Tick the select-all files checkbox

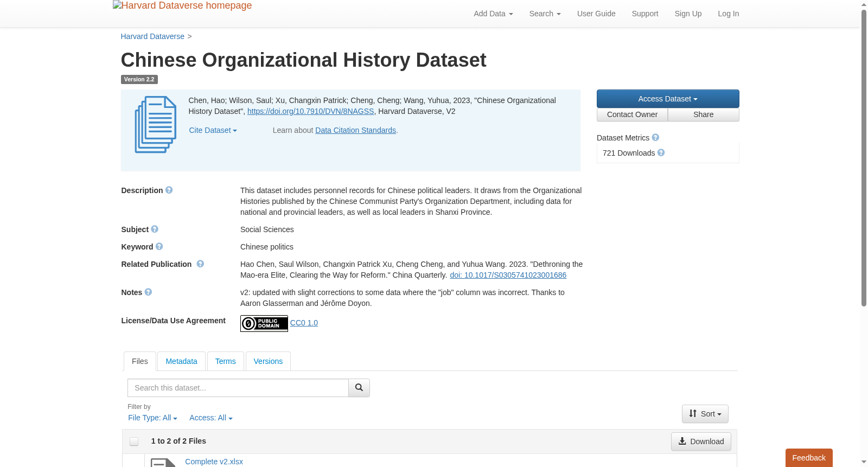click(134, 442)
